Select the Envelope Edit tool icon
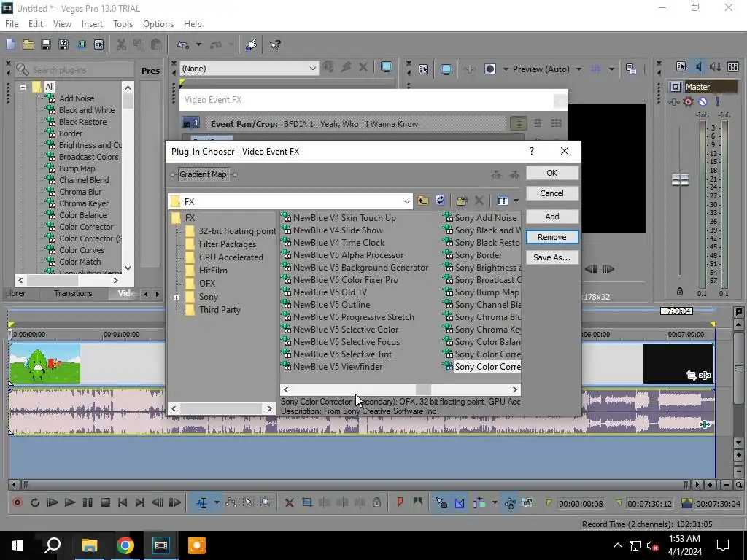The image size is (747, 560). click(231, 502)
